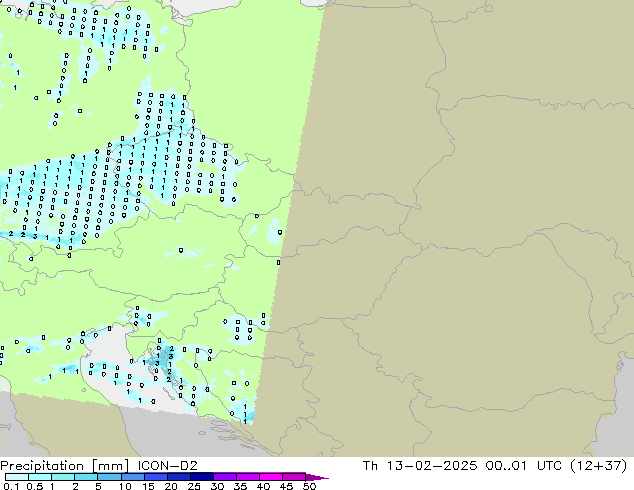Select the 45–50 mm legend swatch
Image resolution: width=634 pixels, height=490 pixels.
click(294, 477)
